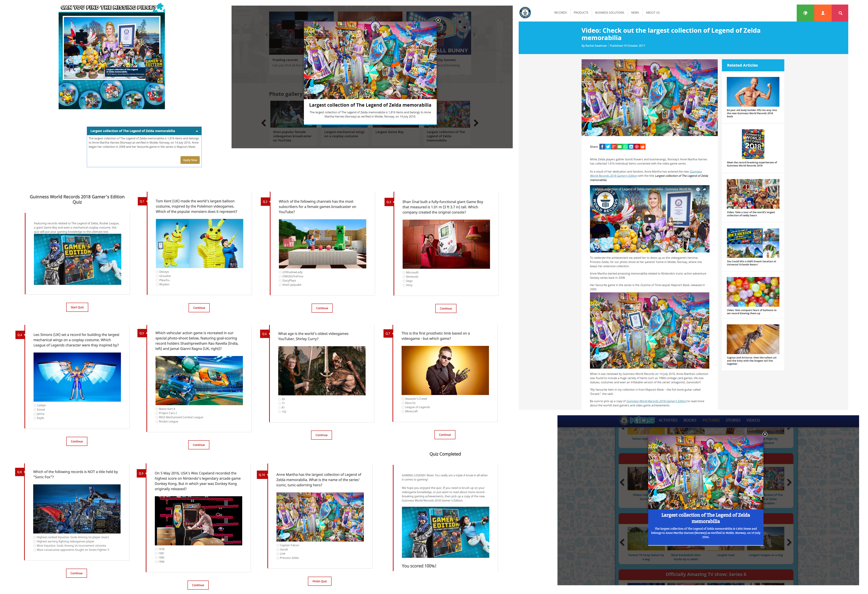Click the Photo gallery right arrow
Viewport: 868px width, 594px height.
476,123
